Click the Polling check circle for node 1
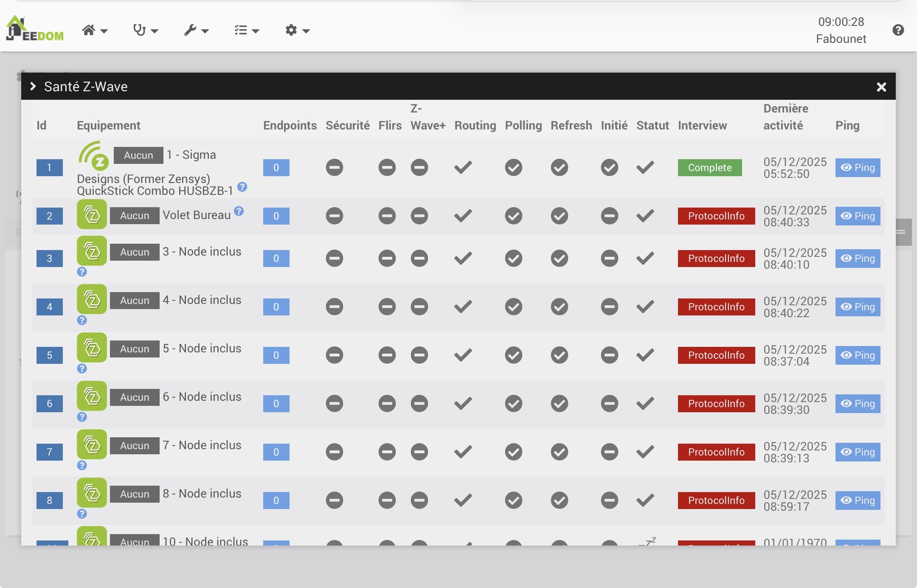Viewport: 917px width, 588px height. tap(513, 167)
